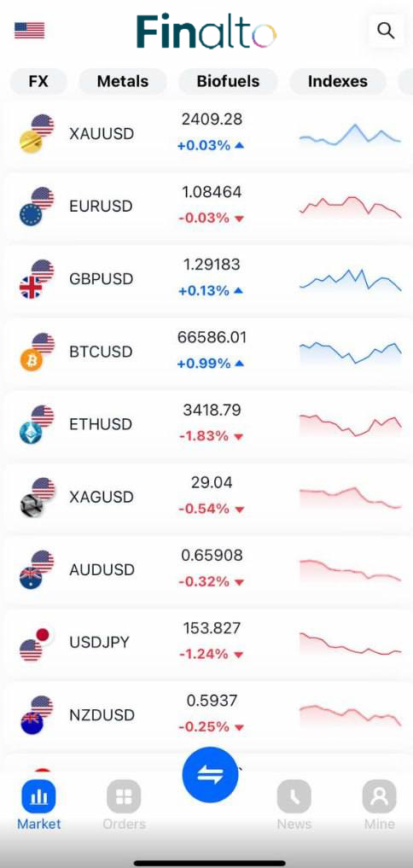This screenshot has width=413, height=868.
Task: Select the Market chart icon
Action: [x=38, y=797]
